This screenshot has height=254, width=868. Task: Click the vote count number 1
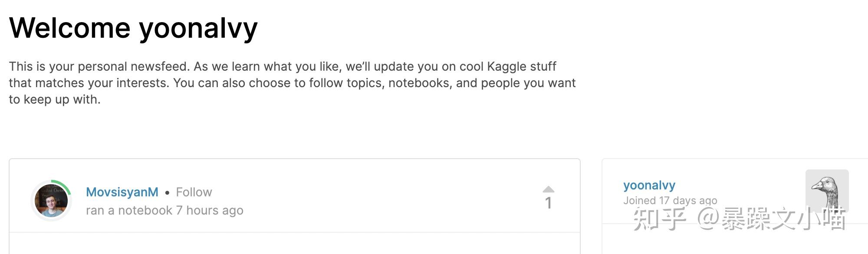click(548, 203)
